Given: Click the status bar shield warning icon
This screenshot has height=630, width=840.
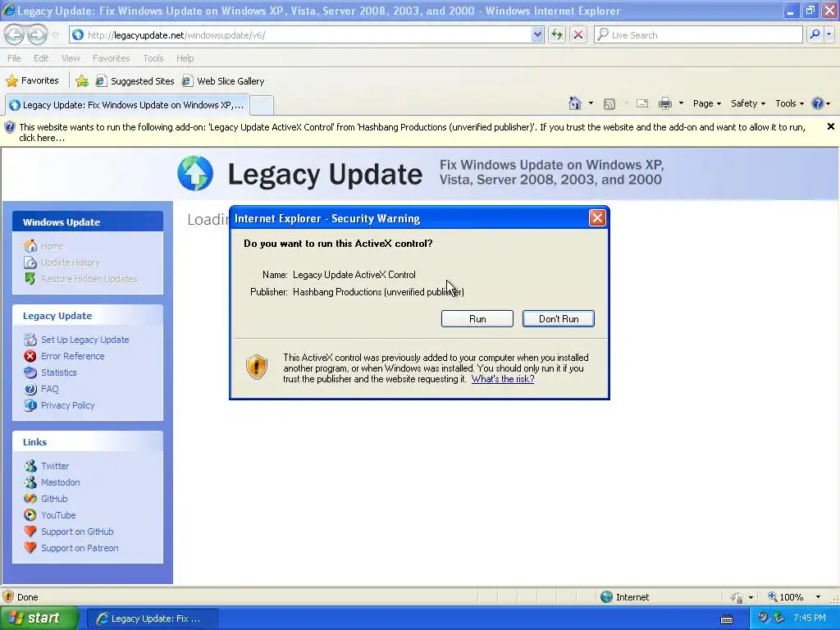Looking at the screenshot, I should (x=8, y=597).
